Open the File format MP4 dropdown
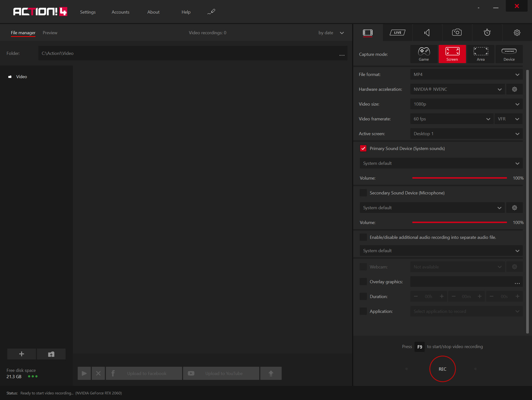 click(466, 75)
